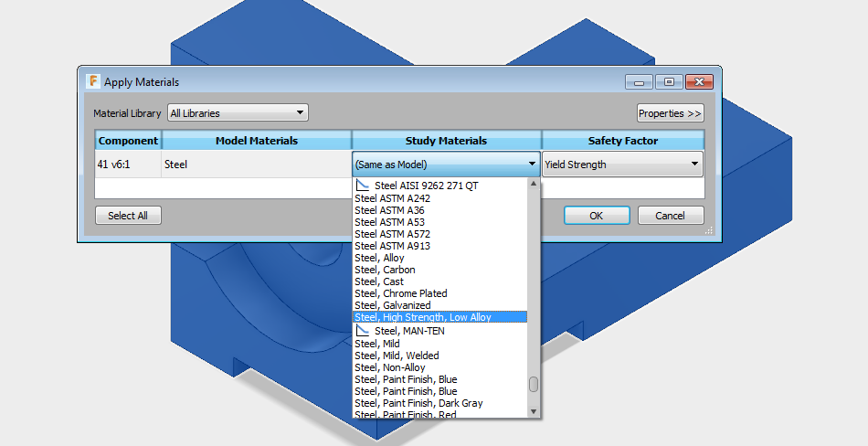Click the Steel, MAN-TEN curve icon

[362, 330]
